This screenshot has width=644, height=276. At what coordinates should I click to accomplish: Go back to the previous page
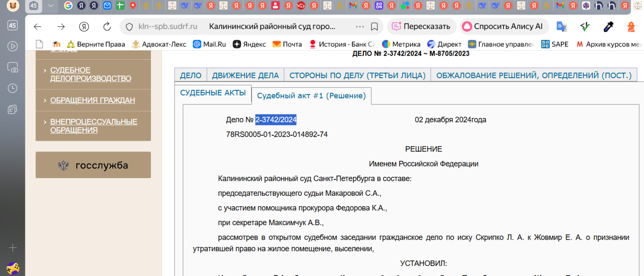click(x=37, y=27)
